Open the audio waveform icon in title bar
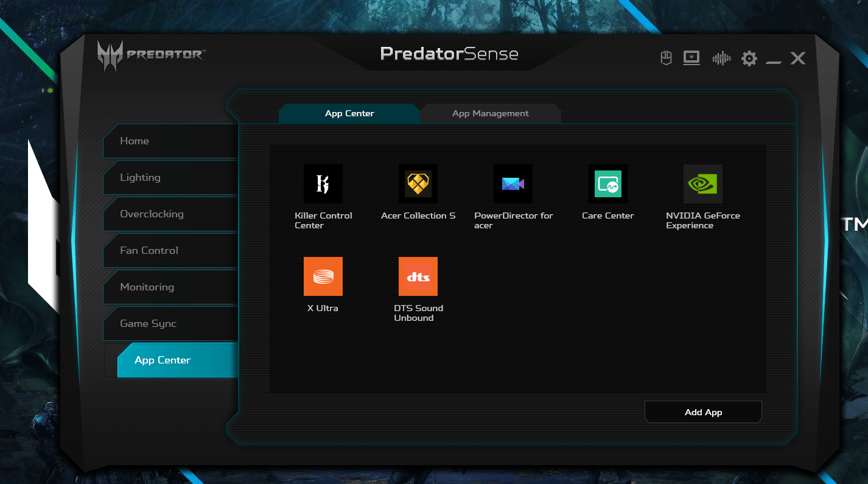This screenshot has height=484, width=868. [721, 58]
